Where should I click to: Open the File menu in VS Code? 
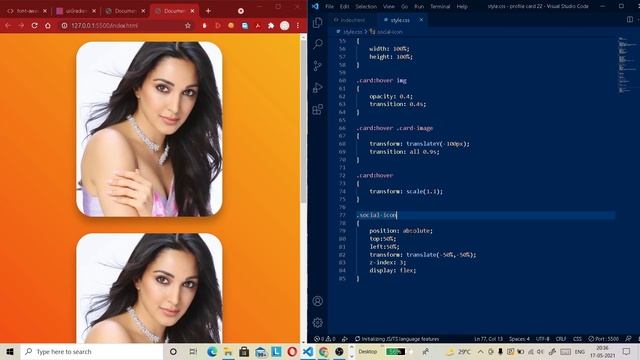[329, 7]
